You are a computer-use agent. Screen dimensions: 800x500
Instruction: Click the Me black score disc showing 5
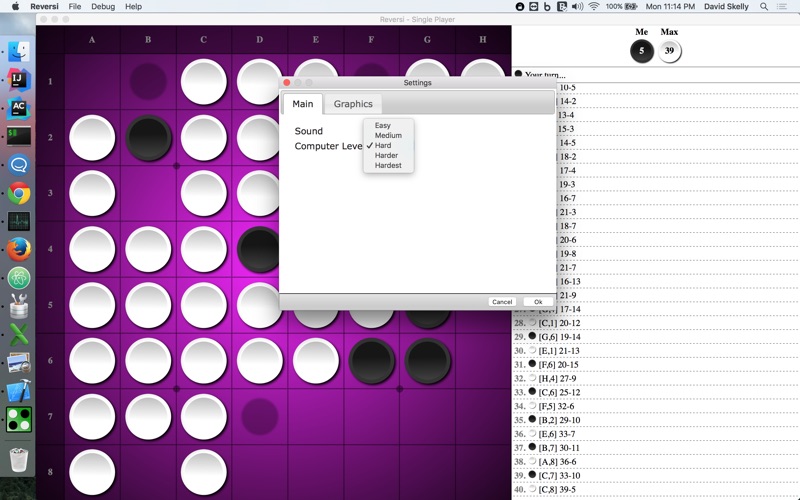pos(641,51)
